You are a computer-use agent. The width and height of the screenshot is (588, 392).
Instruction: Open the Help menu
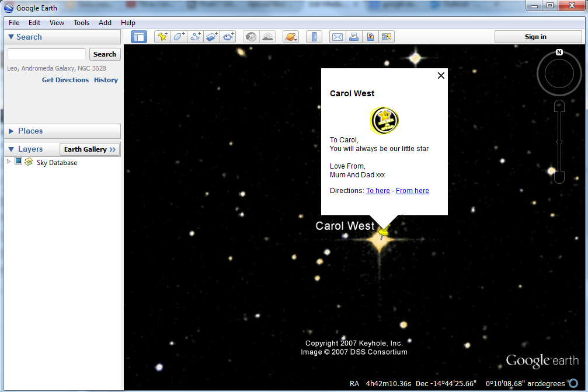(128, 23)
